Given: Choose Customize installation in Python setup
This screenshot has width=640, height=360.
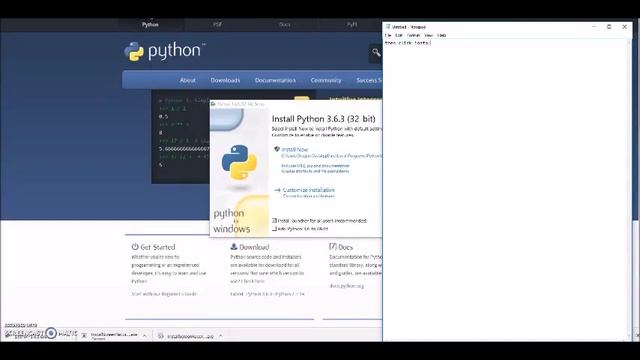Looking at the screenshot, I should (x=309, y=190).
